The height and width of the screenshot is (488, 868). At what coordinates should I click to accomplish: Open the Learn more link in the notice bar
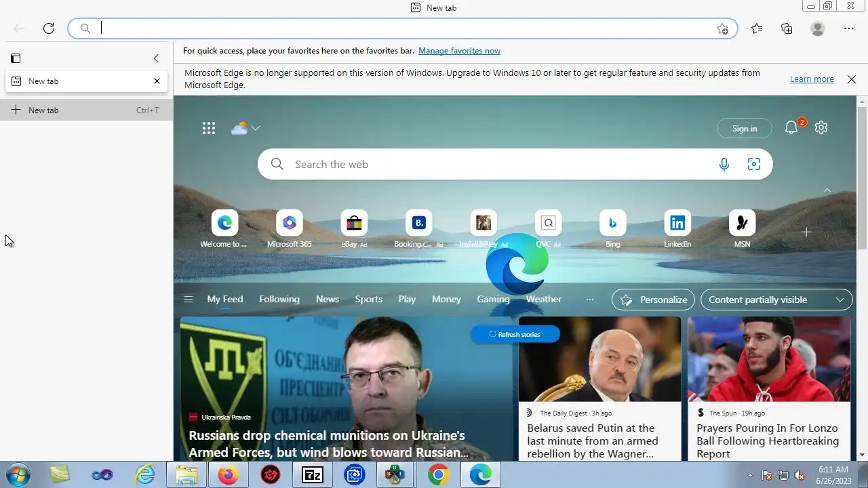pos(812,79)
